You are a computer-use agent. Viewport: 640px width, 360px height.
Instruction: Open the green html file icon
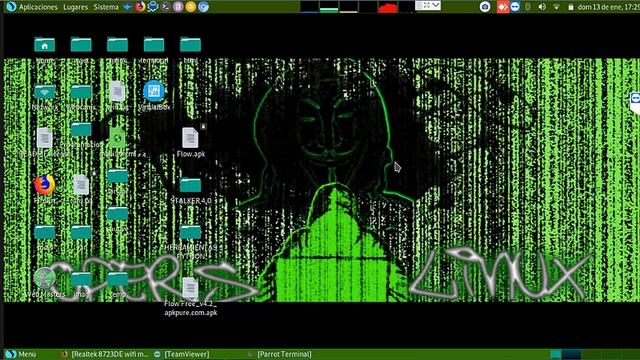(117, 138)
